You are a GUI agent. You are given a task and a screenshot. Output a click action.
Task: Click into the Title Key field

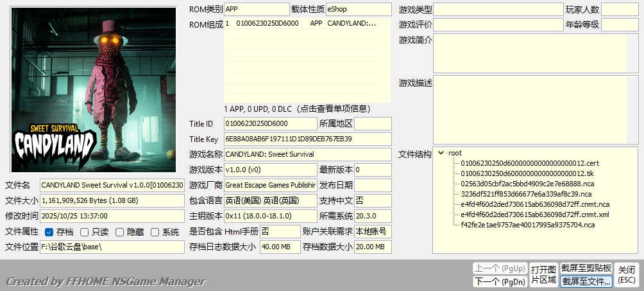(307, 139)
